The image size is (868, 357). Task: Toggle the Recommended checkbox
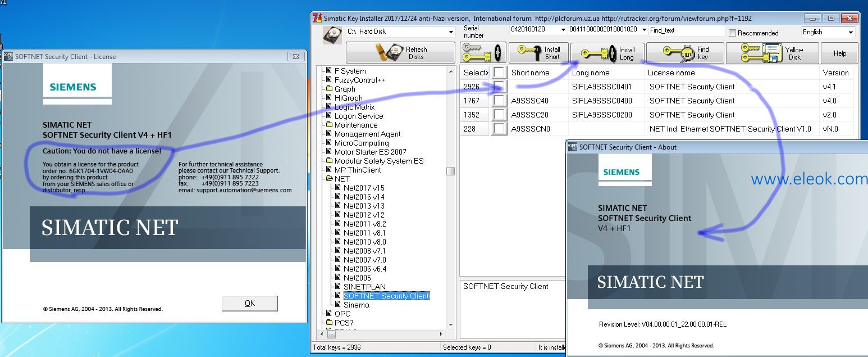pyautogui.click(x=732, y=33)
